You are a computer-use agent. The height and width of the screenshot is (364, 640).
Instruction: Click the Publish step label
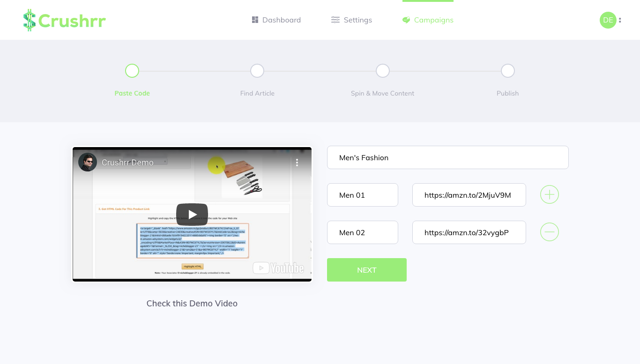[507, 93]
